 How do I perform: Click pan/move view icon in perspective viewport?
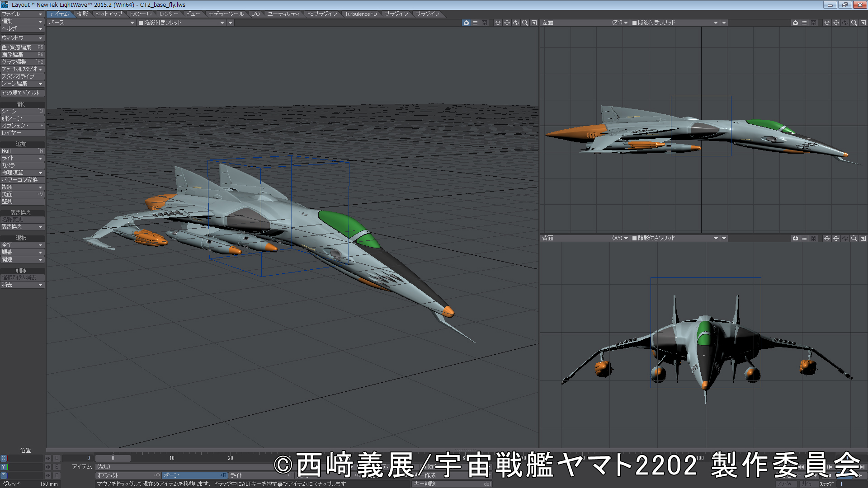coord(507,23)
